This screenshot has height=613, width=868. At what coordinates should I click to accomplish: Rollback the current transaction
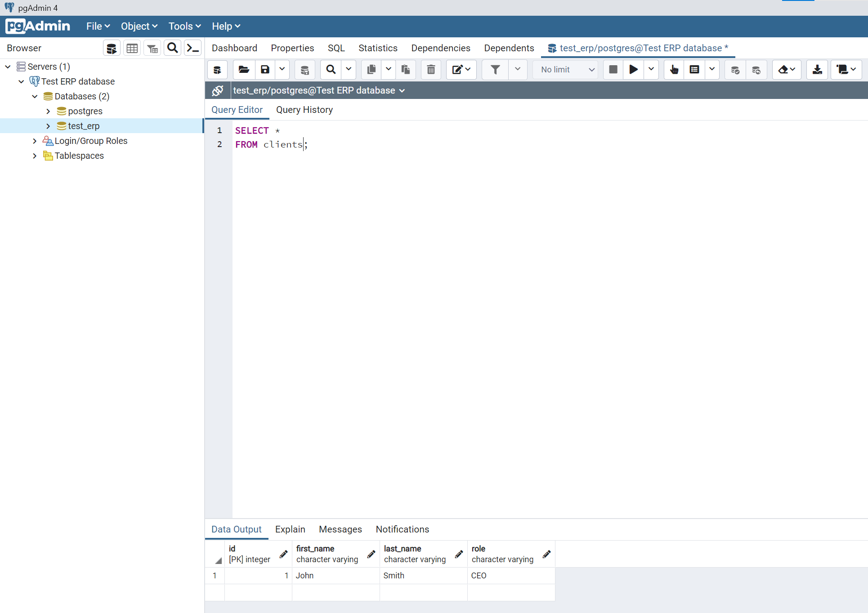tap(756, 70)
